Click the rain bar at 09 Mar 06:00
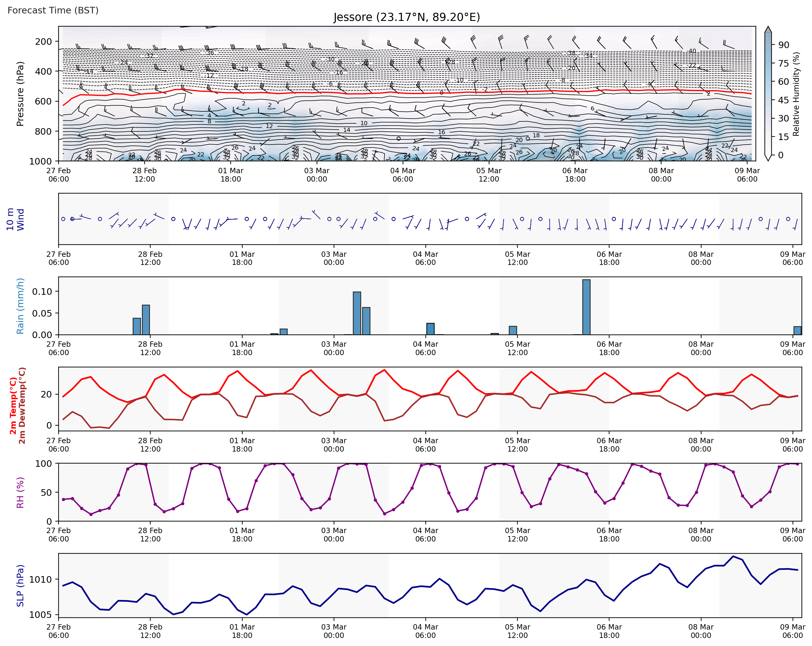The image size is (812, 646). pos(797,330)
